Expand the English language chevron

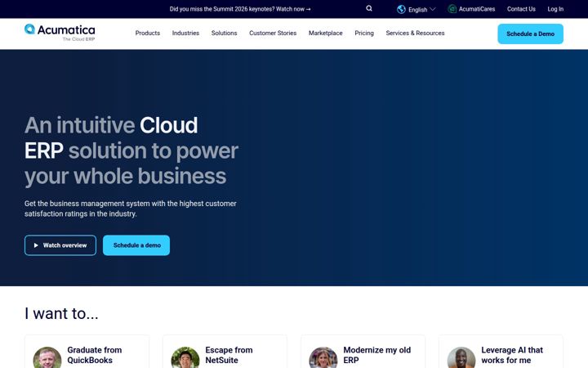pos(432,9)
